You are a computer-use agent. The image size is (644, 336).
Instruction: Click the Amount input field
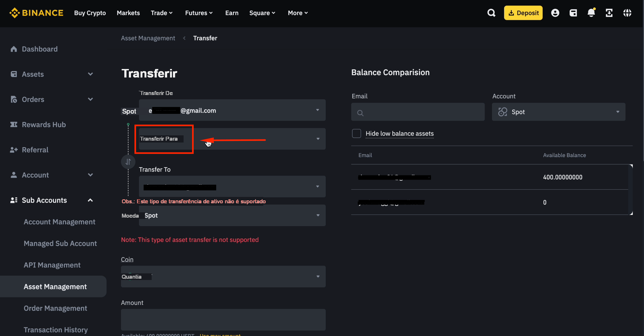pyautogui.click(x=223, y=320)
